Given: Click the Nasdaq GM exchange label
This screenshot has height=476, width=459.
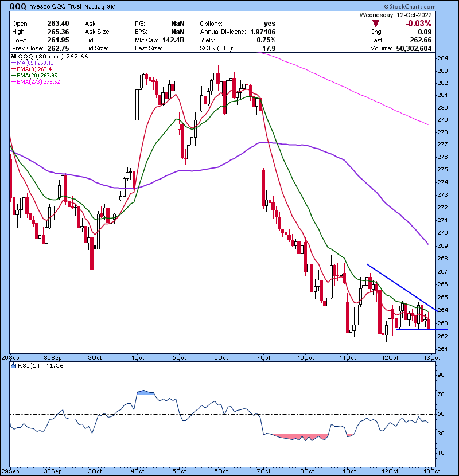Looking at the screenshot, I should click(x=100, y=7).
